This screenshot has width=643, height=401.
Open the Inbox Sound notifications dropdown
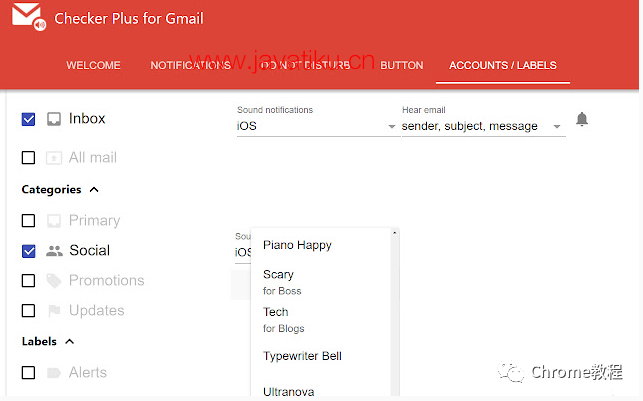(x=317, y=126)
